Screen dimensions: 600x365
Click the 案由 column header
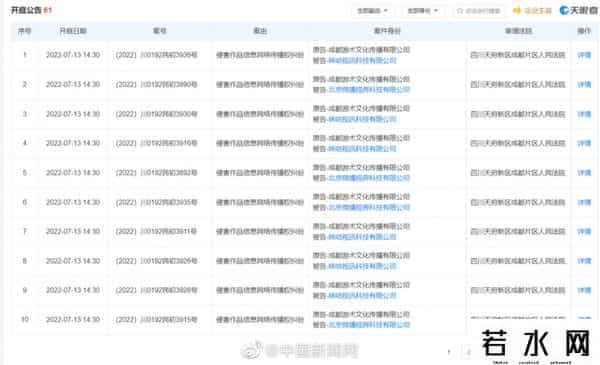point(260,31)
